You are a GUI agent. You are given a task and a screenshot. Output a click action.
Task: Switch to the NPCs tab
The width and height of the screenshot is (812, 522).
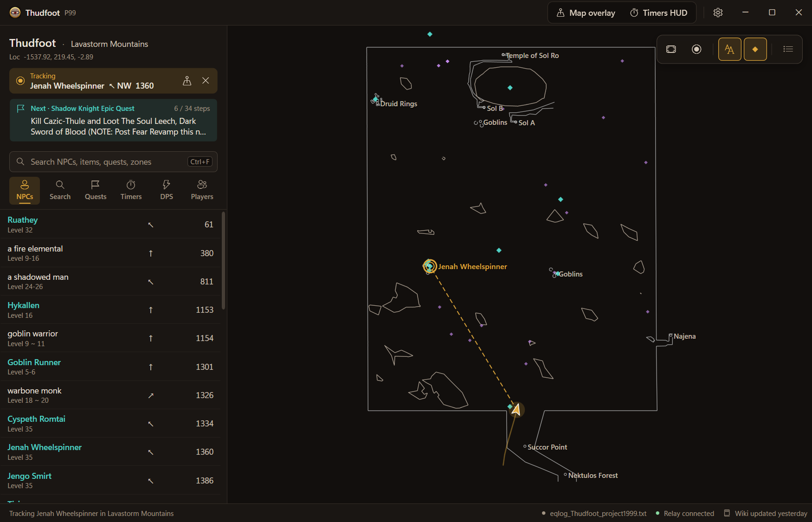25,190
